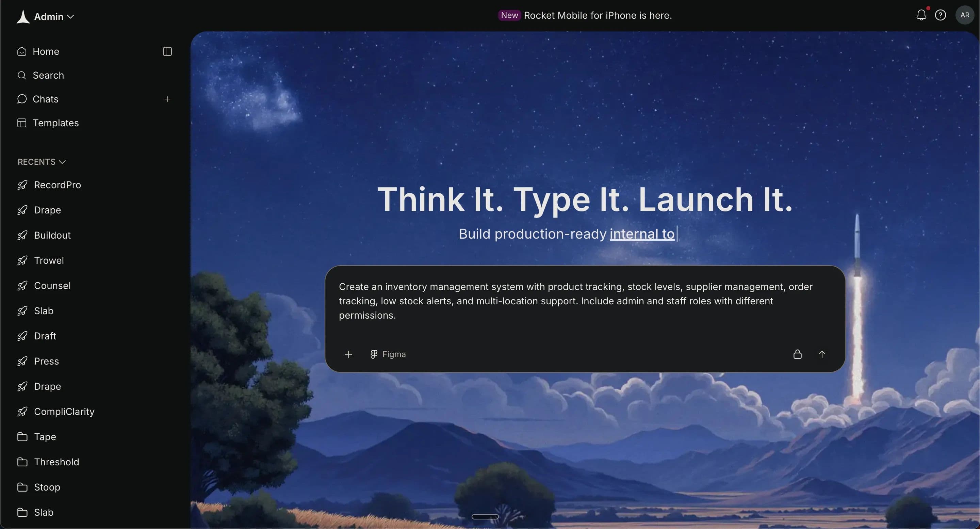This screenshot has width=980, height=529.
Task: Click inside the prompt text field
Action: pos(575,301)
